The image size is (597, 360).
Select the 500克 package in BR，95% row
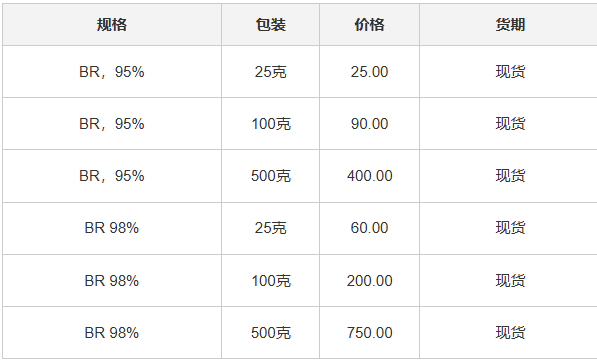click(270, 176)
